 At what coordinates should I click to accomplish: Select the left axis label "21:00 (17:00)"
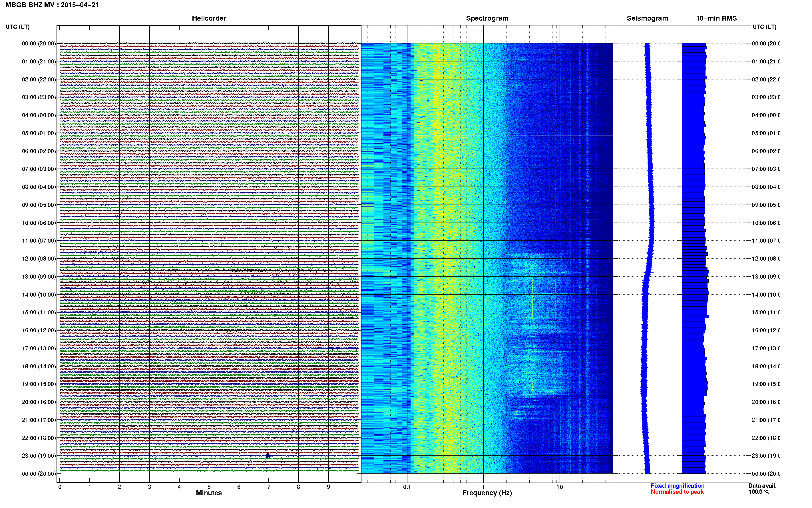click(x=39, y=420)
